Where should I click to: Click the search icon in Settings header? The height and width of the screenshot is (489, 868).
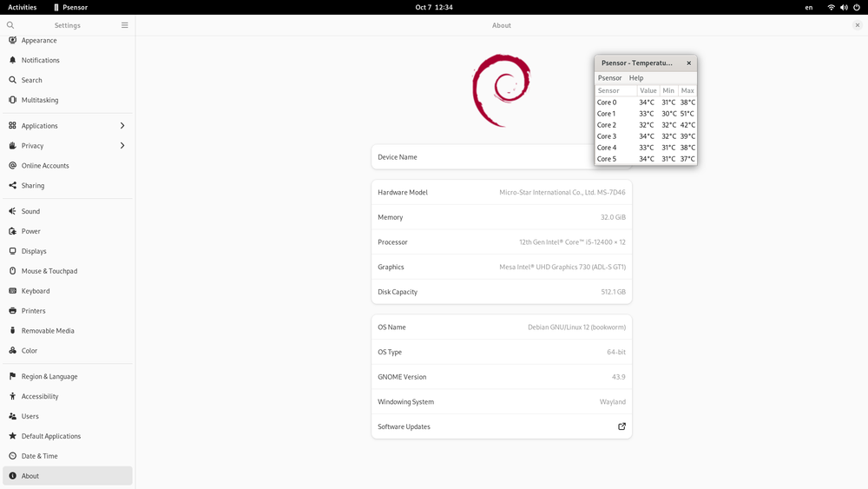10,25
